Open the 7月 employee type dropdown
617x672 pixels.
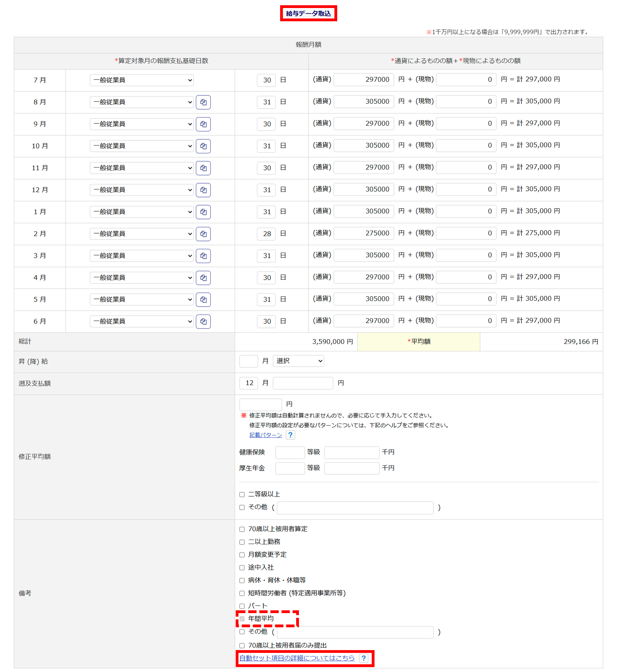point(142,80)
